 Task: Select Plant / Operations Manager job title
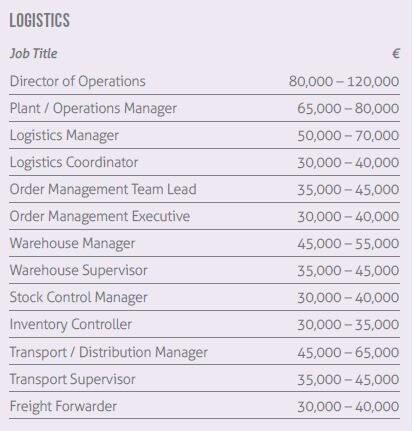click(93, 109)
